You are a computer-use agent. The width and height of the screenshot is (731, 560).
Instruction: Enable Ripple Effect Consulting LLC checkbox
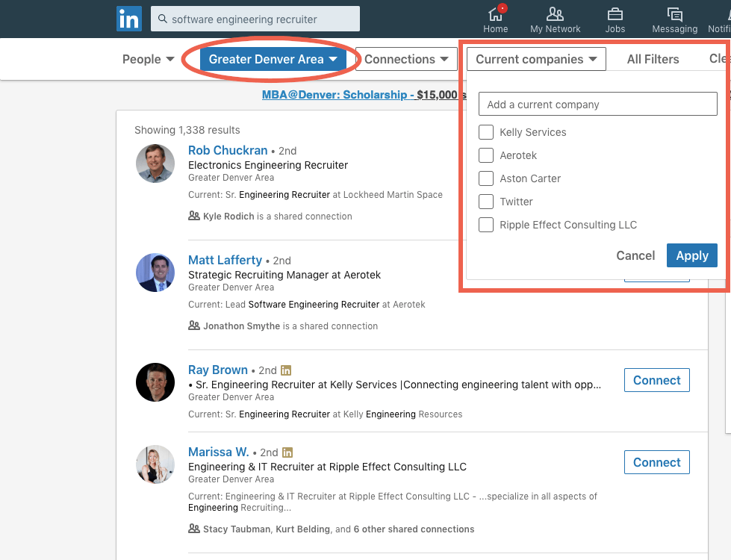click(x=486, y=225)
